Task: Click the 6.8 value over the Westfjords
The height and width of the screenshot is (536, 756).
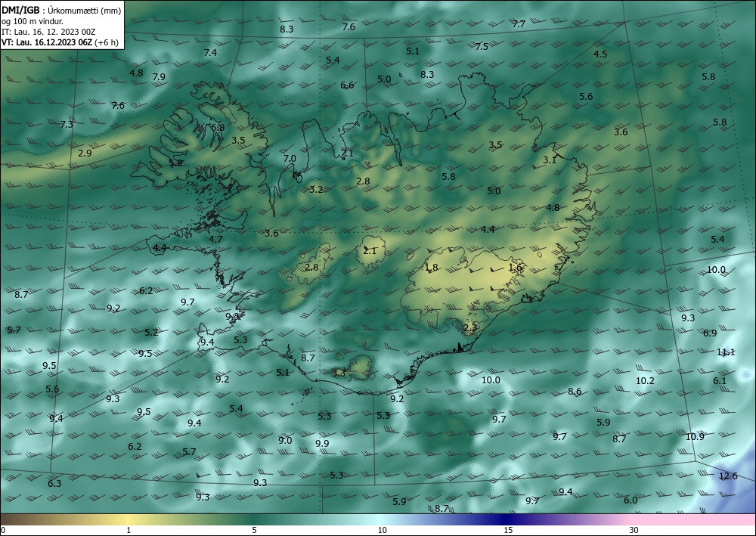Action: (218, 128)
